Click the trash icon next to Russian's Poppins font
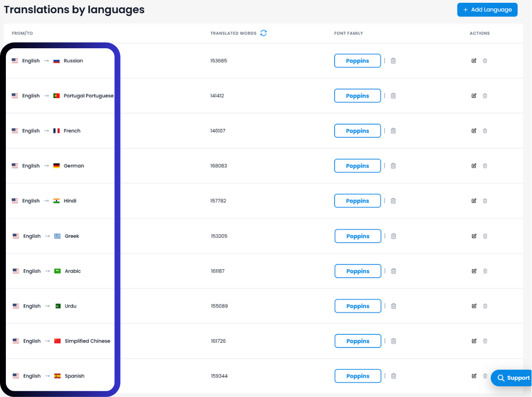Viewport: 532px width, 397px height. pyautogui.click(x=393, y=60)
